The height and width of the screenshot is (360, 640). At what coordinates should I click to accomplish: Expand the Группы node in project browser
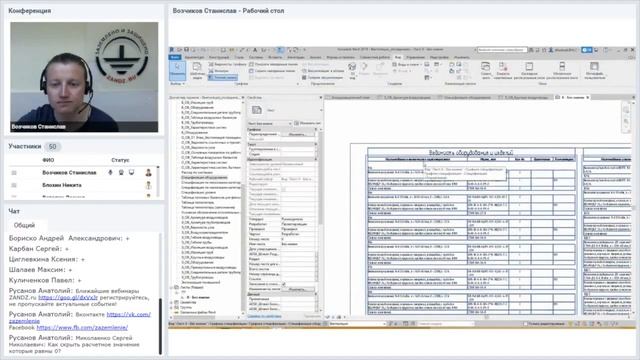(172, 307)
